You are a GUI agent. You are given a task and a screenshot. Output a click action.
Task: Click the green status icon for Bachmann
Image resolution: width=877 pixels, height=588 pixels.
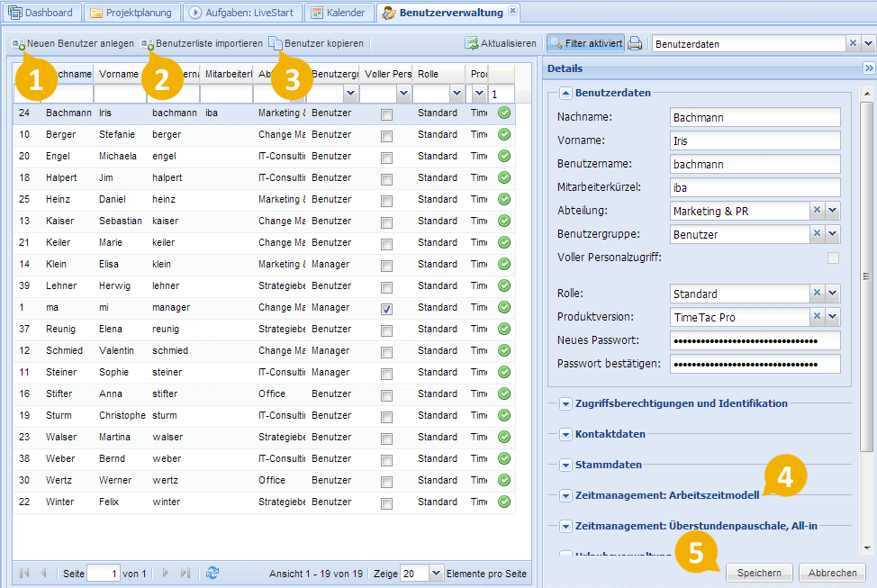pyautogui.click(x=504, y=113)
